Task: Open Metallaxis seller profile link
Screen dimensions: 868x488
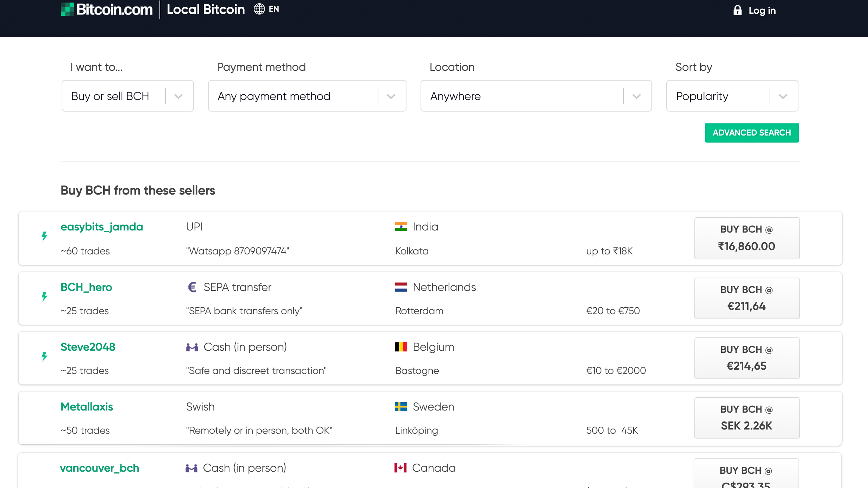Action: click(86, 406)
